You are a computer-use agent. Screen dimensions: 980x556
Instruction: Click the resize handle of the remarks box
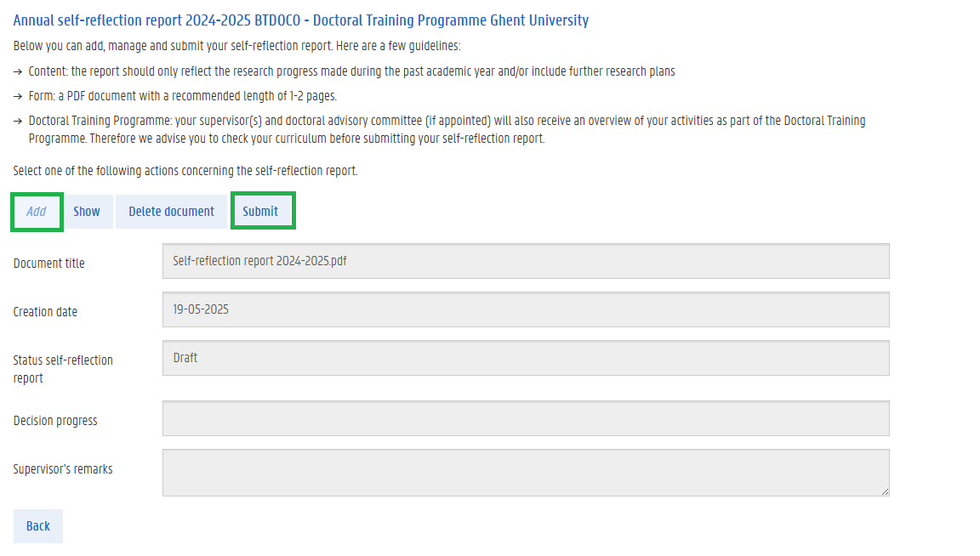point(885,491)
